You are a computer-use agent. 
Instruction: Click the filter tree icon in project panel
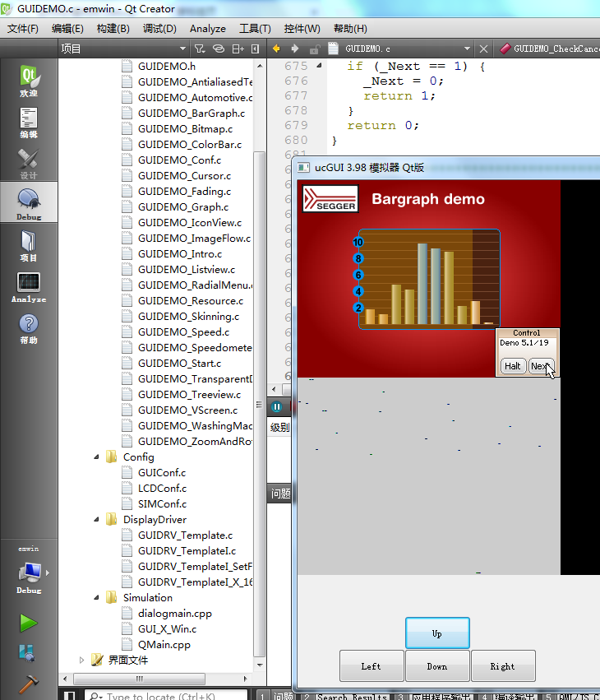pos(200,49)
